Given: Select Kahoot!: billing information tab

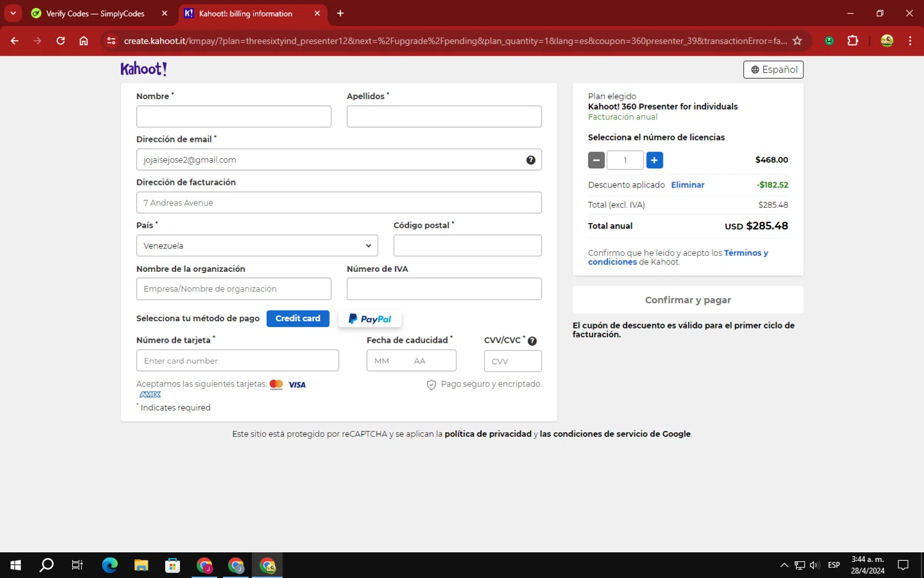Looking at the screenshot, I should click(x=246, y=13).
